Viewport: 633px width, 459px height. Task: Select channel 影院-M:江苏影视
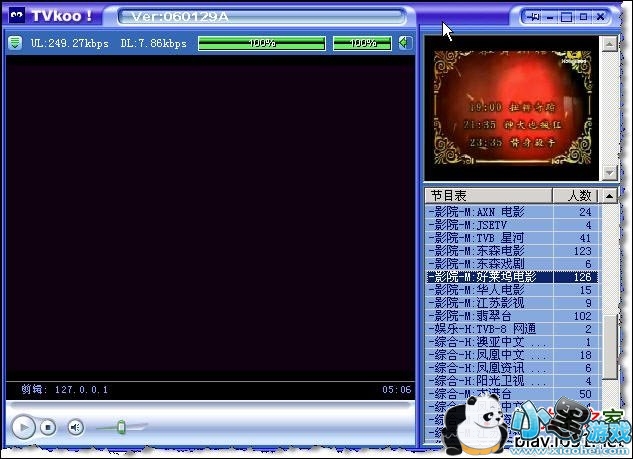click(x=513, y=303)
